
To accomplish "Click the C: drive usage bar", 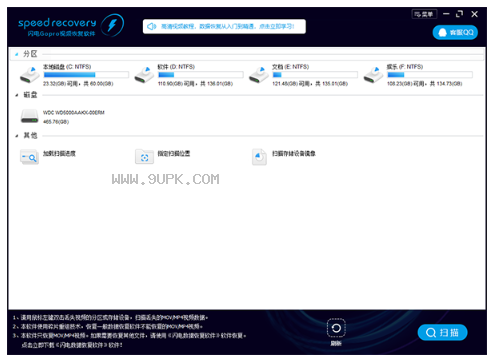I will [86, 75].
